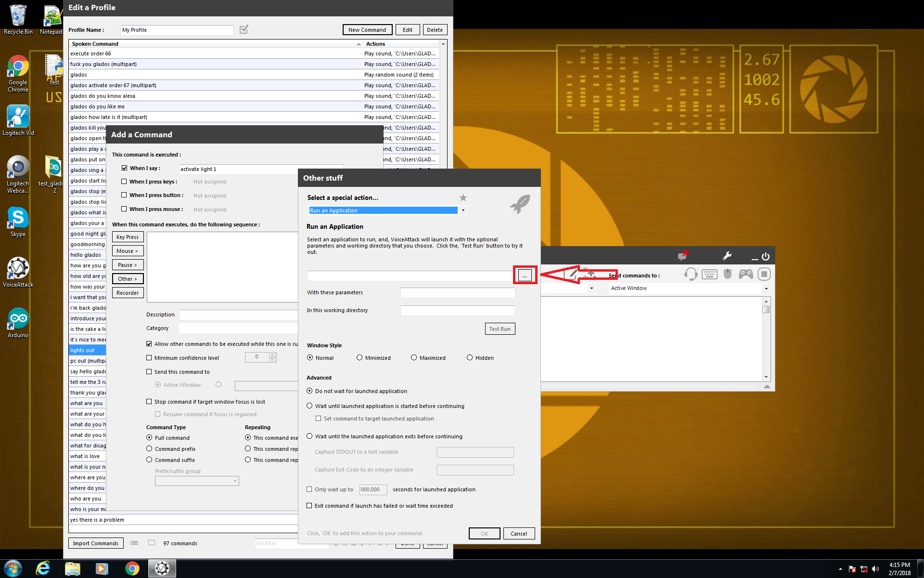
Task: Open the 'Mouse >' action menu
Action: (x=128, y=251)
